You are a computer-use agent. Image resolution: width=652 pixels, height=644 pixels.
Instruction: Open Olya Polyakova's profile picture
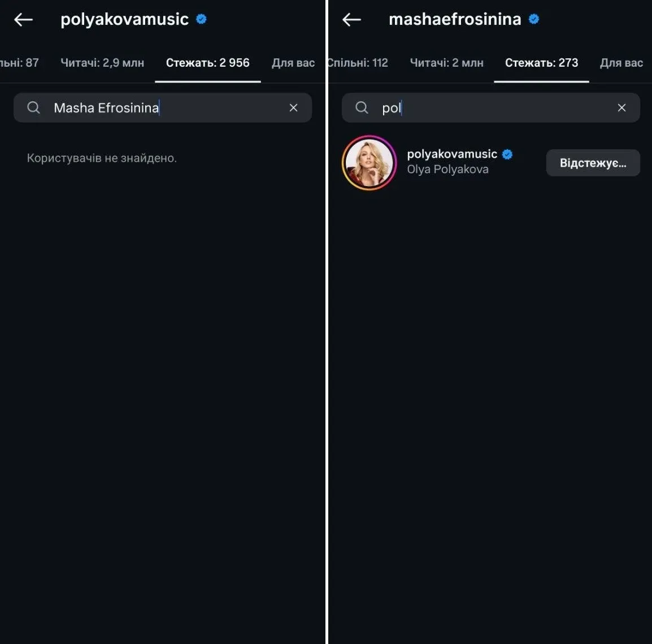[370, 163]
